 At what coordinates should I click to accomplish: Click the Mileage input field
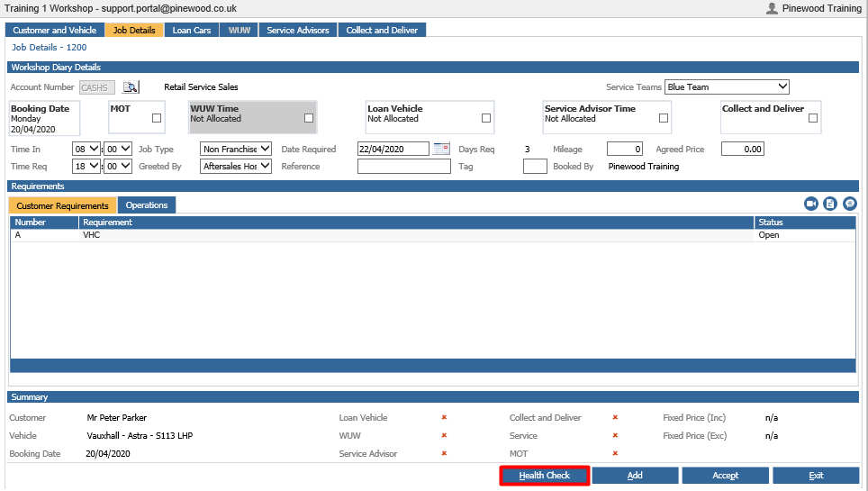624,149
